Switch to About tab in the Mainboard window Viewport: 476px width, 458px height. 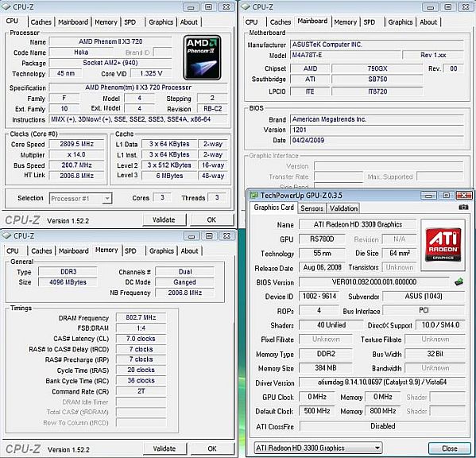point(428,22)
